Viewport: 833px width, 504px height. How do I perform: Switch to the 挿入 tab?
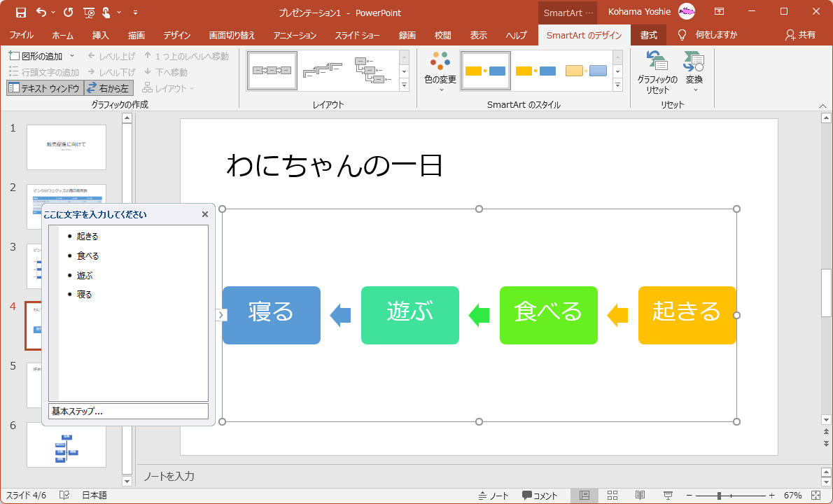100,35
